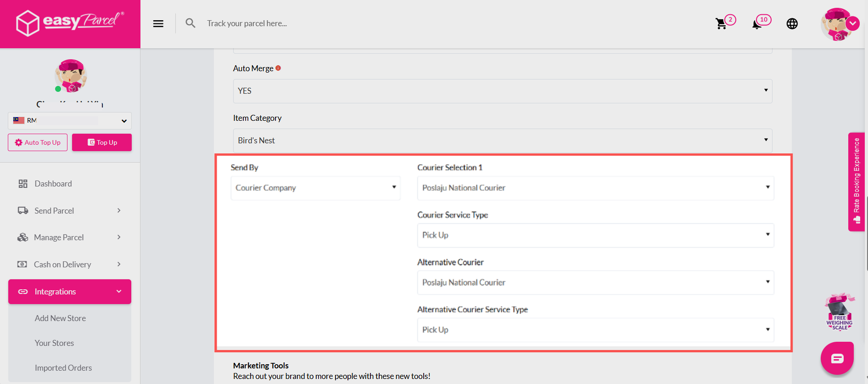Click the search magnifier icon

tap(190, 23)
